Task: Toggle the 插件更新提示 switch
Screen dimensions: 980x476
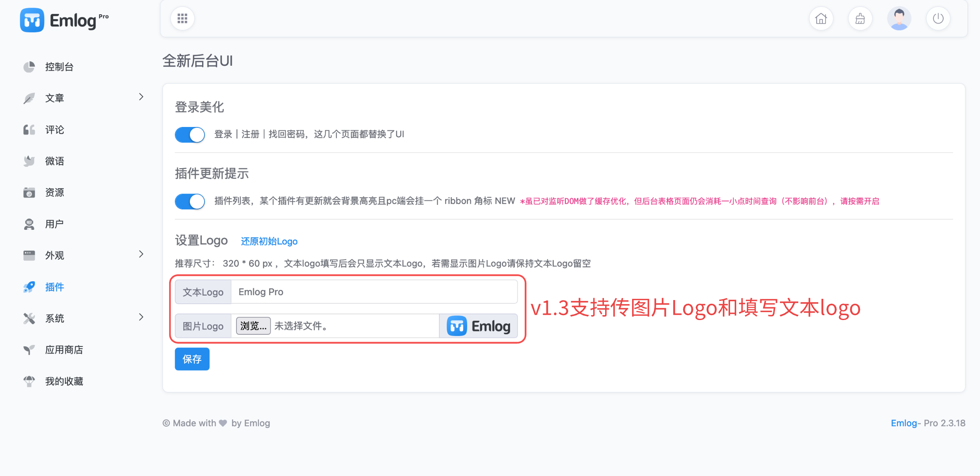Action: 190,201
